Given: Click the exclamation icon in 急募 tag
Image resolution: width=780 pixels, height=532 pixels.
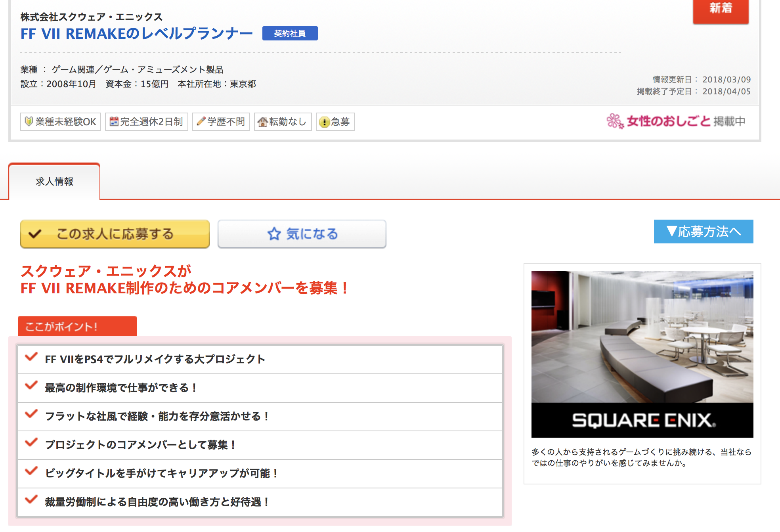Looking at the screenshot, I should [x=324, y=122].
